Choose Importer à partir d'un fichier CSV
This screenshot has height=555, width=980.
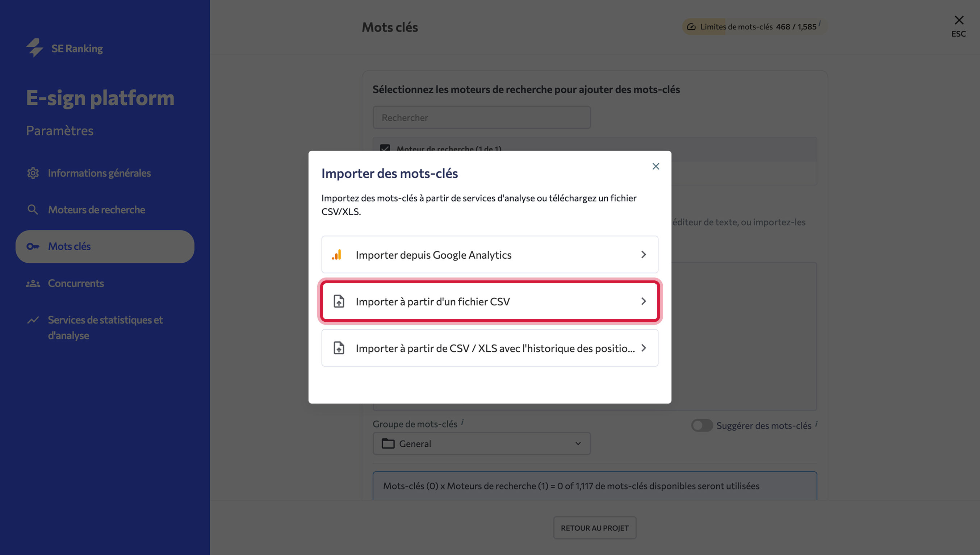490,301
